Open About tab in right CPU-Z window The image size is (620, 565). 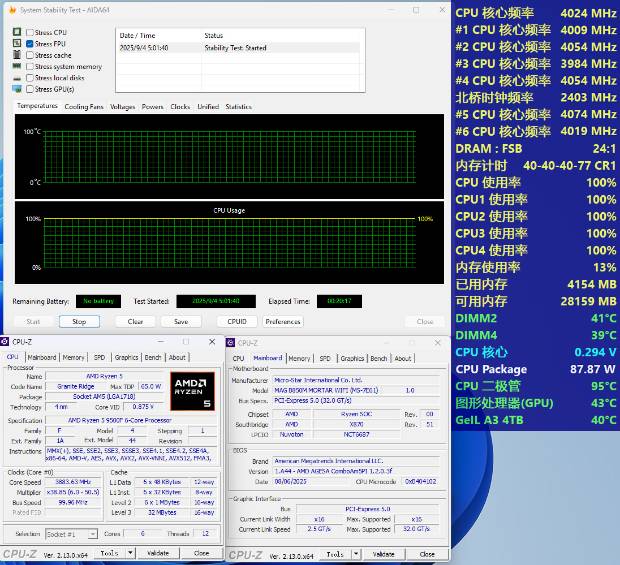403,358
